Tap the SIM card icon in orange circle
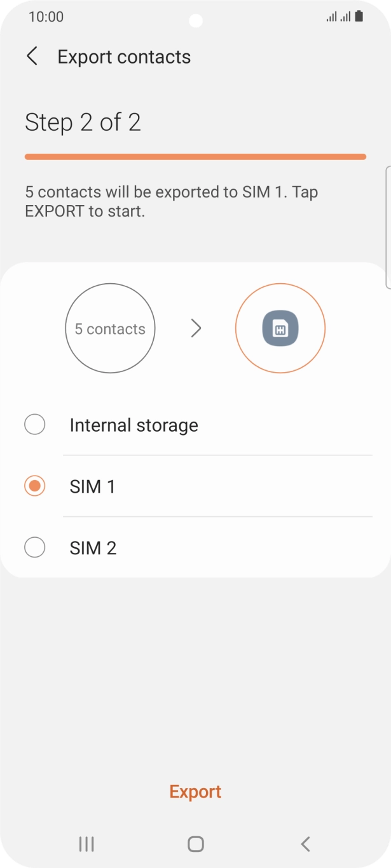The image size is (391, 868). pyautogui.click(x=280, y=328)
